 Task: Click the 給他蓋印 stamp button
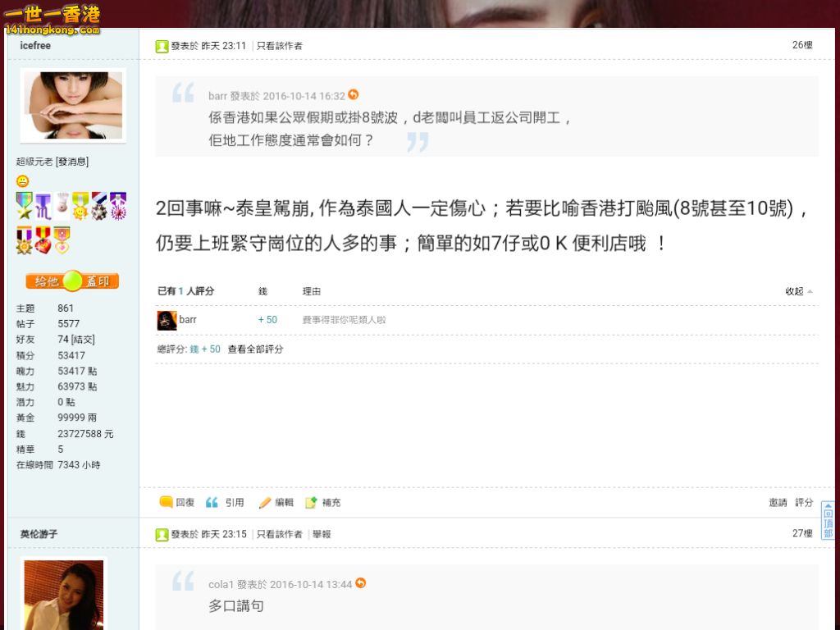tap(72, 281)
